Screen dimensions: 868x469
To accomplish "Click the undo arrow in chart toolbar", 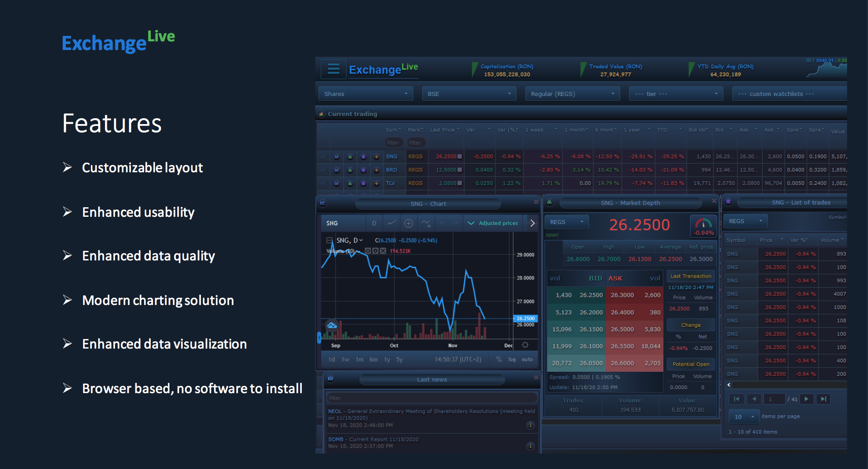I will coord(442,223).
